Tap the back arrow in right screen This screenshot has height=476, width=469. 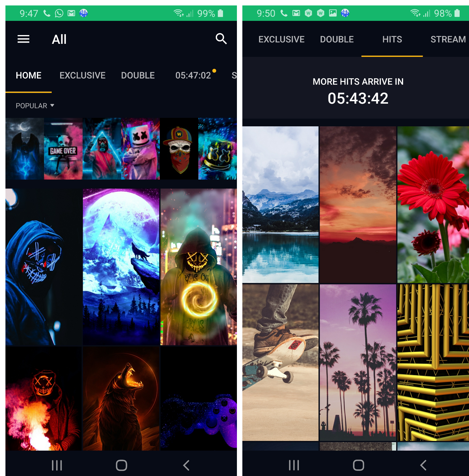(423, 465)
